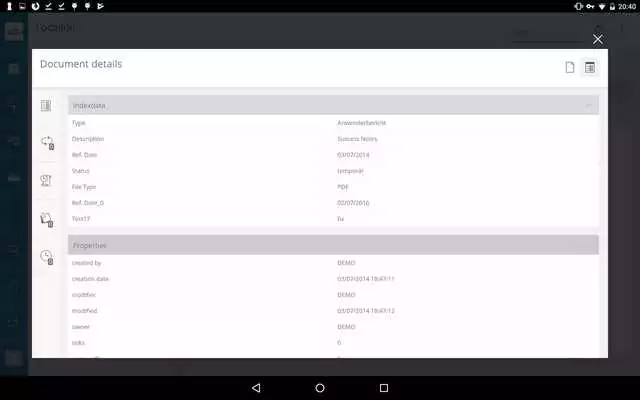Open the circular arrows with lock sidebar icon

[47, 143]
